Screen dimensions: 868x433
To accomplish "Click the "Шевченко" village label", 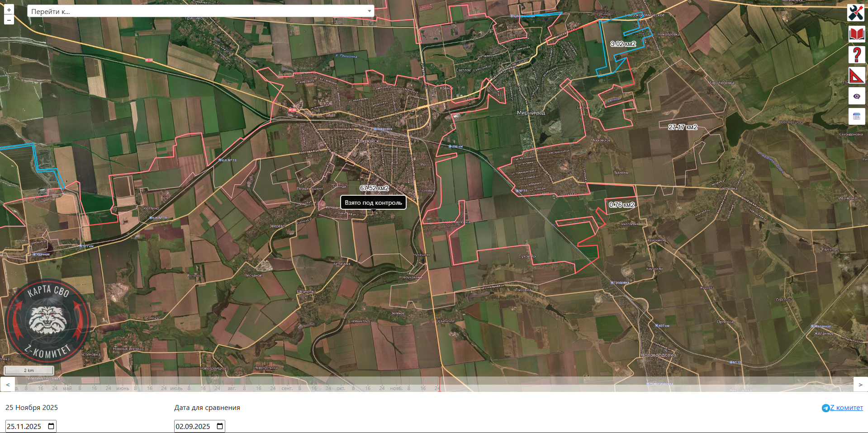I will [x=306, y=292].
